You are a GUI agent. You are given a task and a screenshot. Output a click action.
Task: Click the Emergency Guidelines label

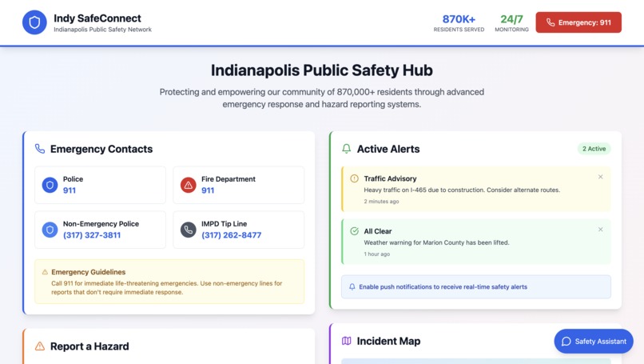click(89, 272)
